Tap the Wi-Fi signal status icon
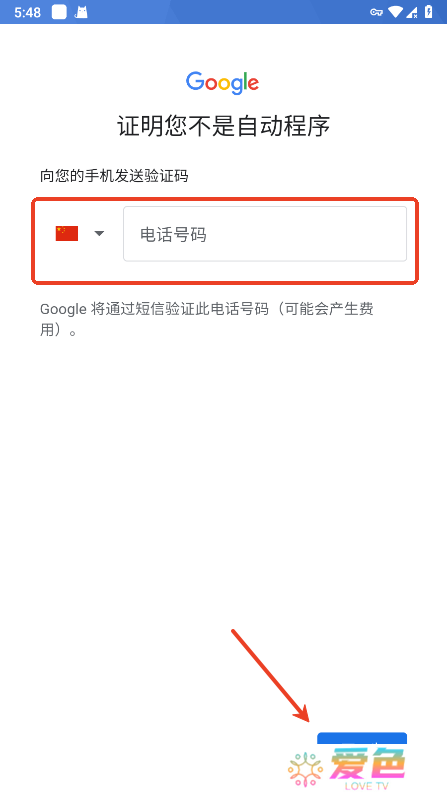 [395, 12]
